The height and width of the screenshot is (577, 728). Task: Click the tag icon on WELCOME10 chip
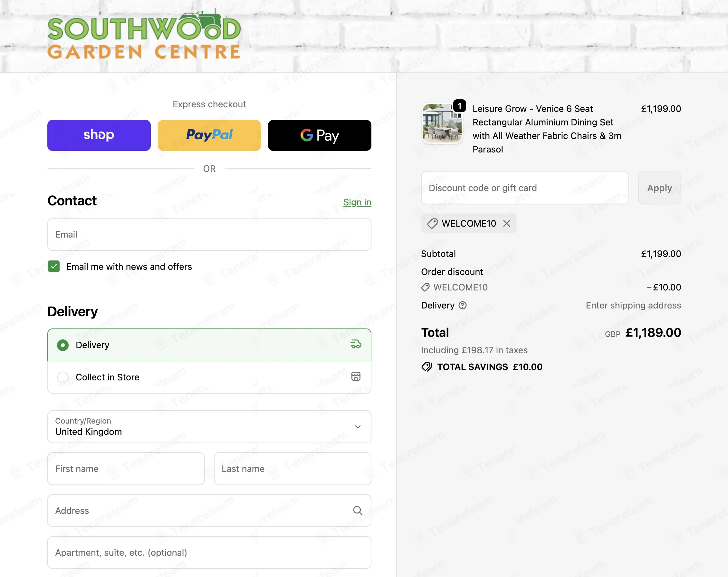[x=432, y=224]
